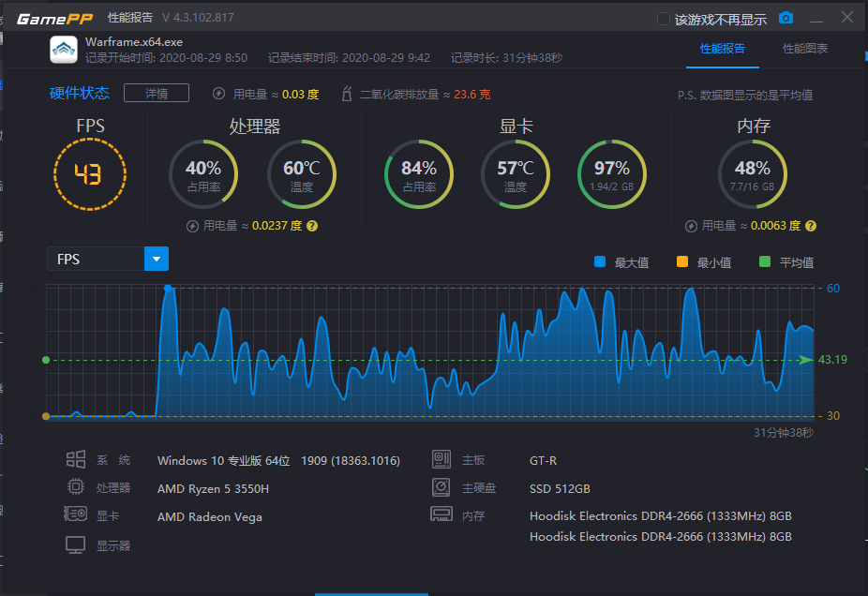
Task: Click the 97% video memory gauge
Action: coord(612,174)
